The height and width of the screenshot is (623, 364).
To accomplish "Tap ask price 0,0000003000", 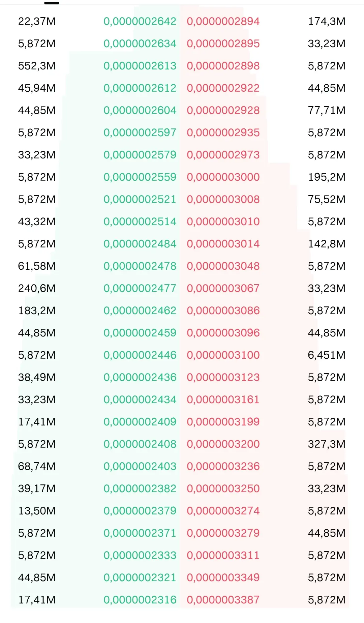I will (x=223, y=177).
